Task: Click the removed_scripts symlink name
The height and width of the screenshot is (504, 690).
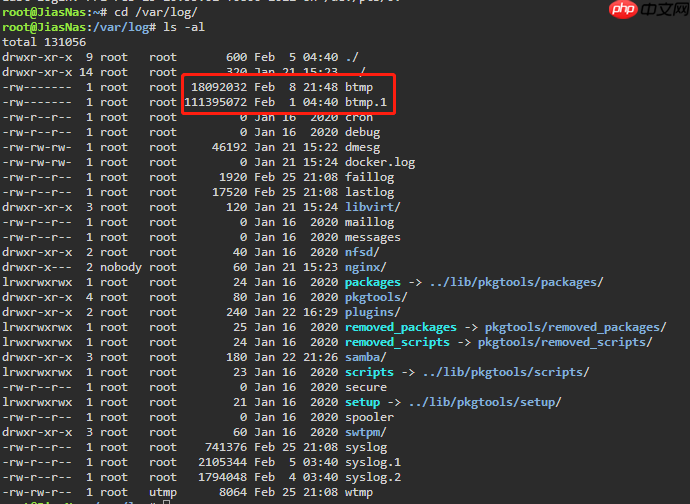Action: tap(397, 342)
